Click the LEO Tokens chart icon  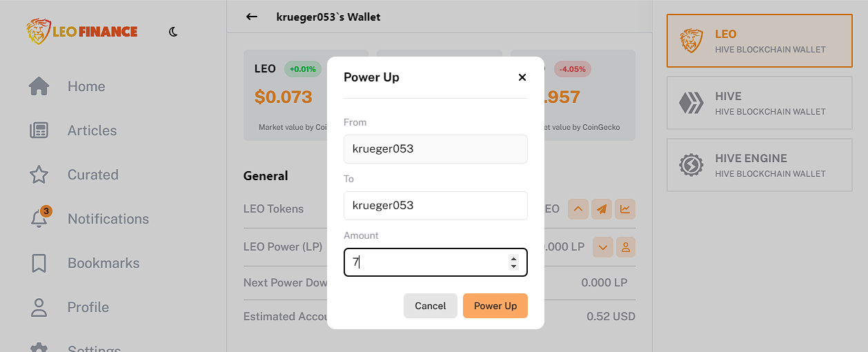626,209
